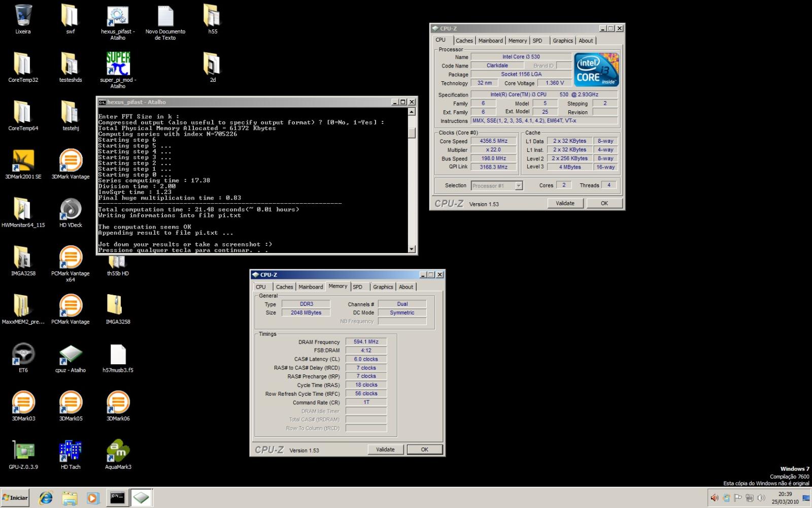
Task: Launch PCMark Vantage x64 shortcut
Action: click(71, 264)
